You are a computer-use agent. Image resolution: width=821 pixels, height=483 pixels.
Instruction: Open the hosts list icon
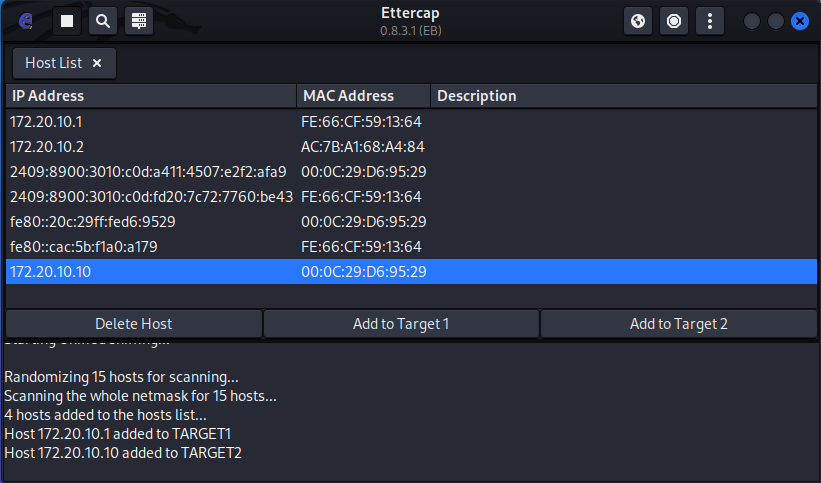point(139,20)
